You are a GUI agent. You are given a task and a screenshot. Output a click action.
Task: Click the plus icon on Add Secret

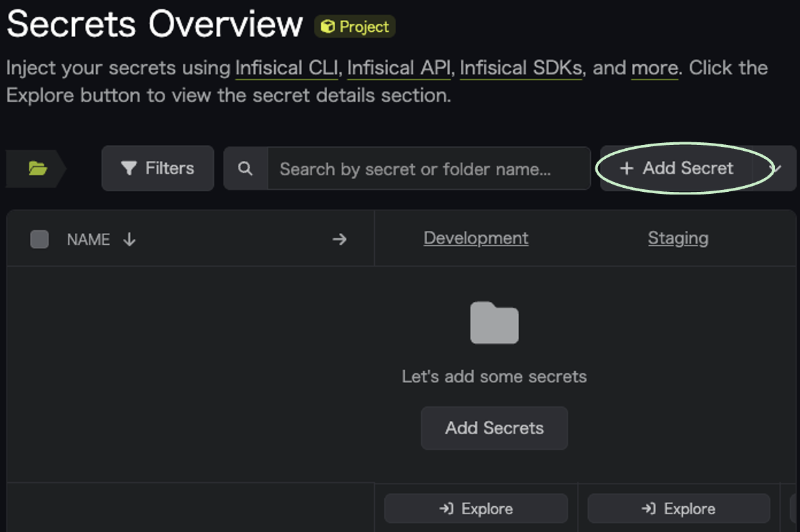point(626,169)
